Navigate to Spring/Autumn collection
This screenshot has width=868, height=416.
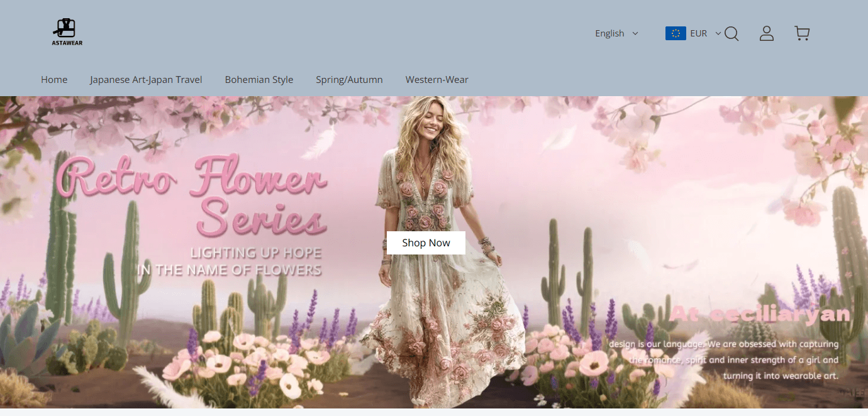(x=349, y=79)
